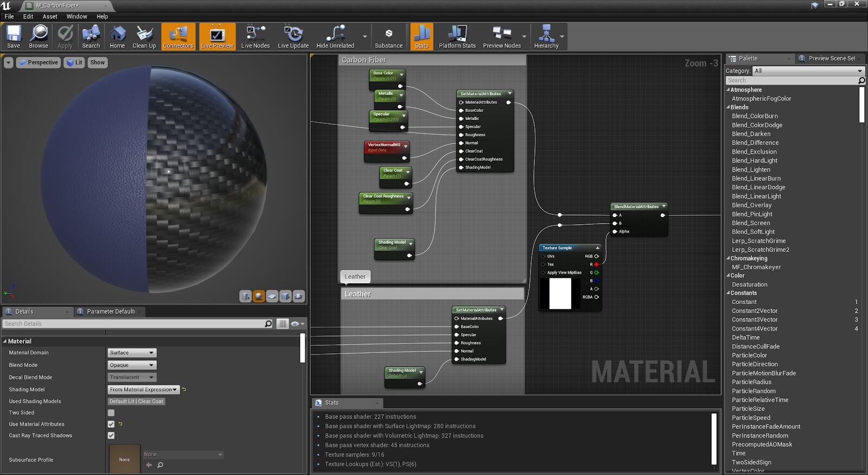
Task: Click the Hierarchy toolbar icon
Action: point(546,37)
